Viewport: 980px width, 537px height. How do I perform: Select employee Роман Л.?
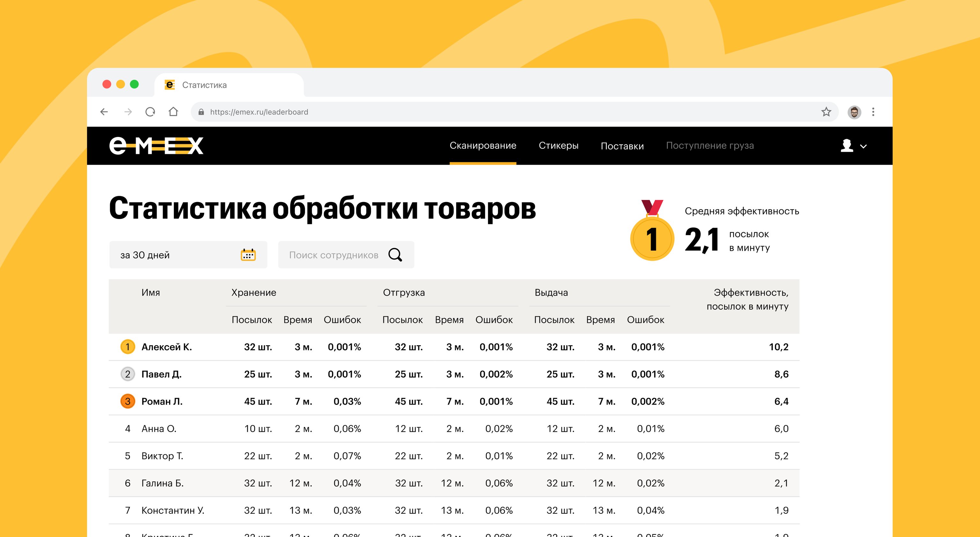(162, 401)
